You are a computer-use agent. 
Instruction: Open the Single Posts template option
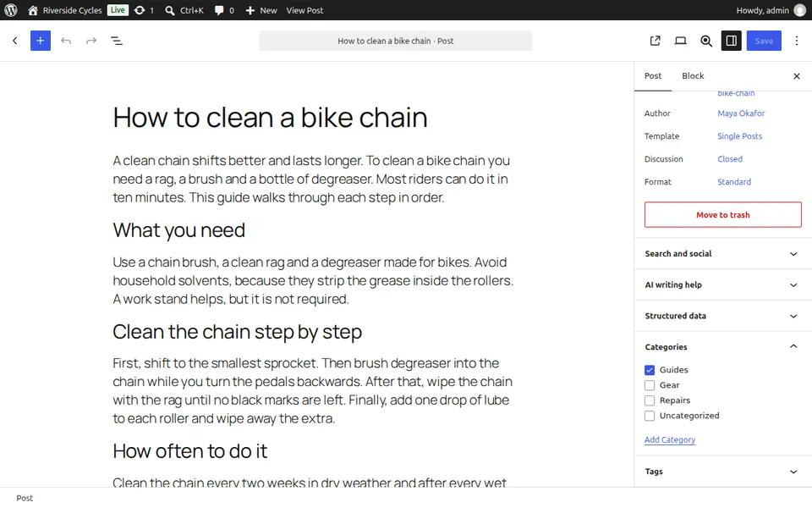(739, 135)
